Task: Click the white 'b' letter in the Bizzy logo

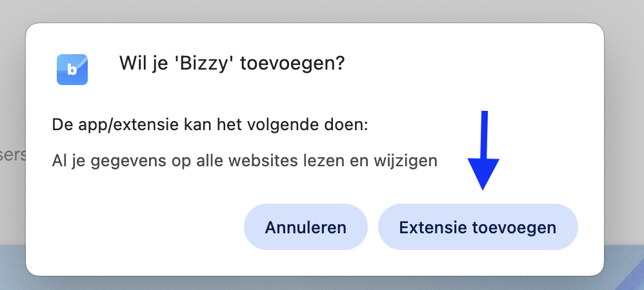Action: pos(72,70)
